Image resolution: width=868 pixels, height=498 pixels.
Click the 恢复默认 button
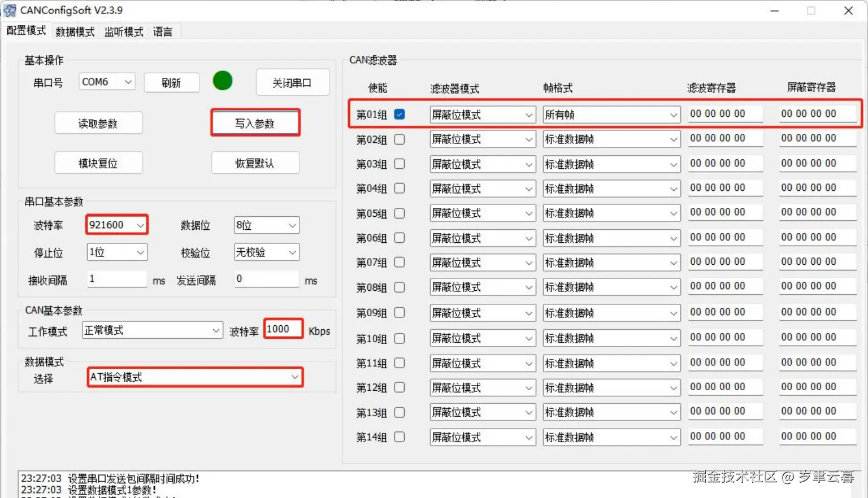(255, 163)
